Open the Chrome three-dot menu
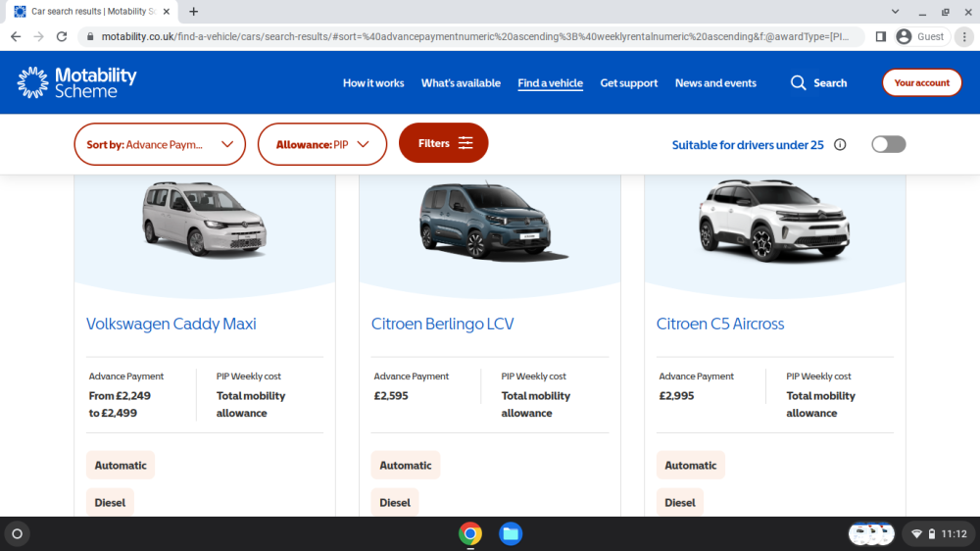This screenshot has height=551, width=980. [x=964, y=37]
